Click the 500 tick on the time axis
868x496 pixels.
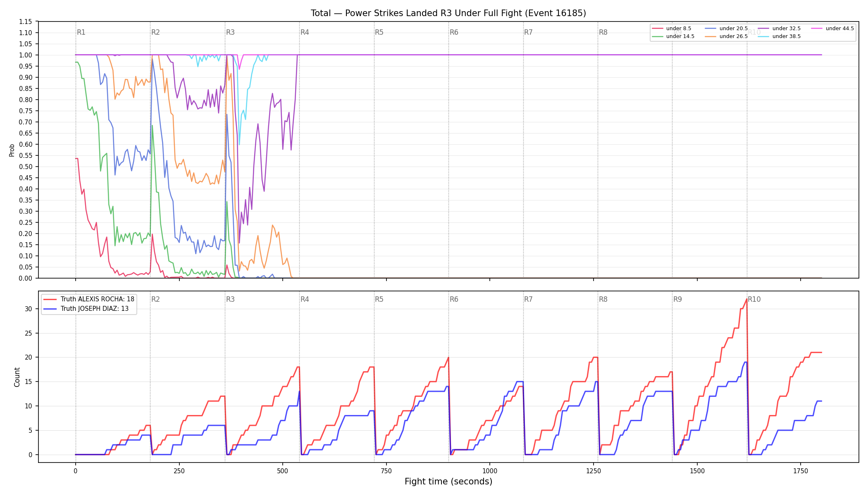click(283, 471)
